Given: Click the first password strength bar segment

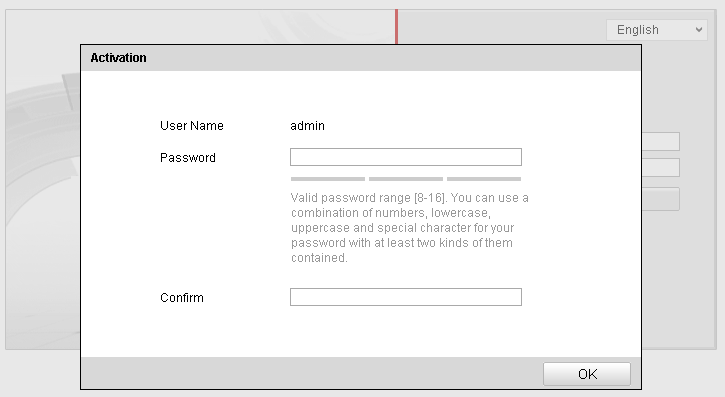Looking at the screenshot, I should click(328, 179).
